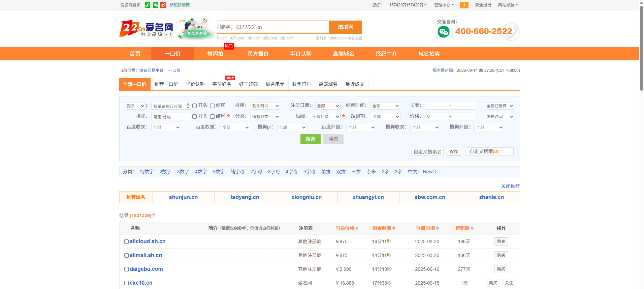Click the green 搜索 button
Viewport: 644px width, 289px height.
[311, 139]
